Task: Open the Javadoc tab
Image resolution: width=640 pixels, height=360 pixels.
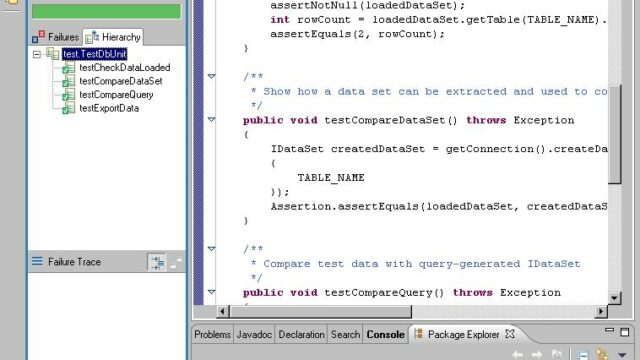Action: click(x=254, y=335)
